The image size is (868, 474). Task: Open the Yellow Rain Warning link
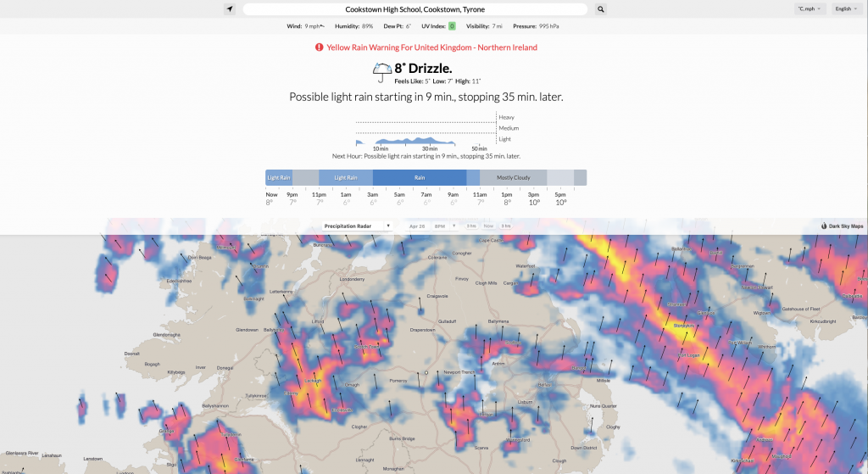431,47
